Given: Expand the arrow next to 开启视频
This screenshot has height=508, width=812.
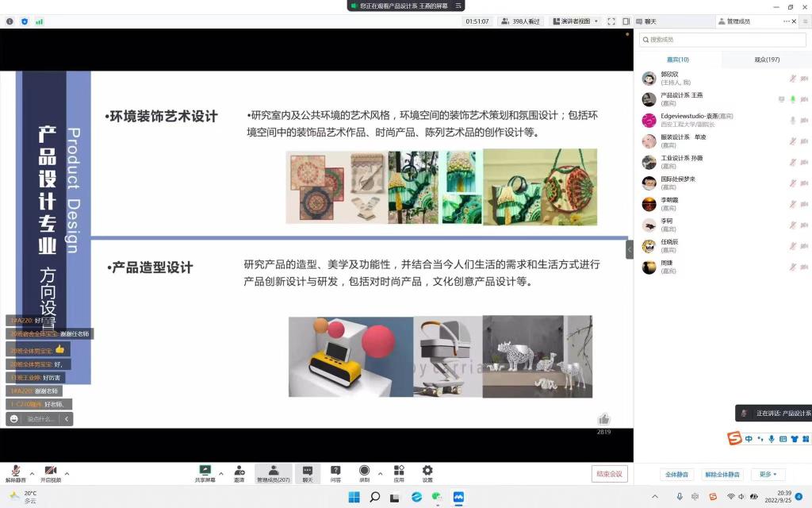Looking at the screenshot, I should tap(67, 473).
